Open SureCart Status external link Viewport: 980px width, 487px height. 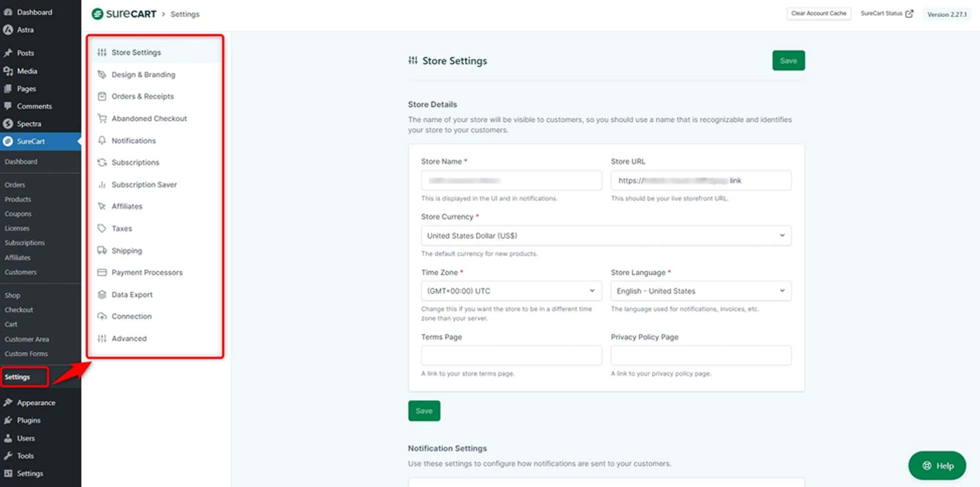(x=887, y=14)
